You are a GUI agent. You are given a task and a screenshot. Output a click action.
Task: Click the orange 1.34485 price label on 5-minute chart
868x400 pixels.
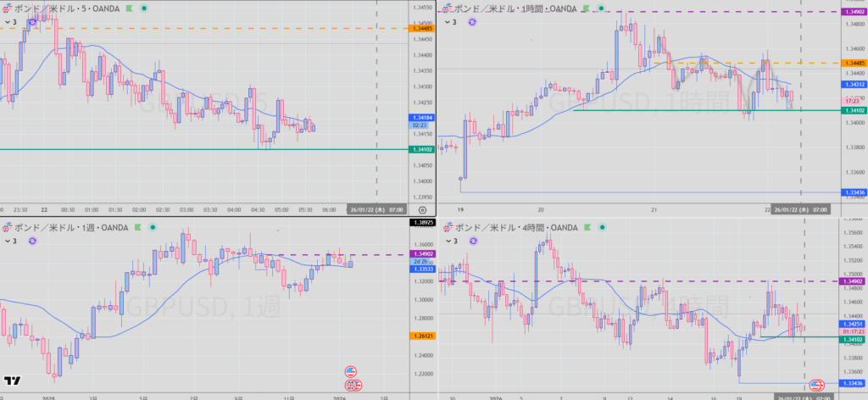[421, 29]
